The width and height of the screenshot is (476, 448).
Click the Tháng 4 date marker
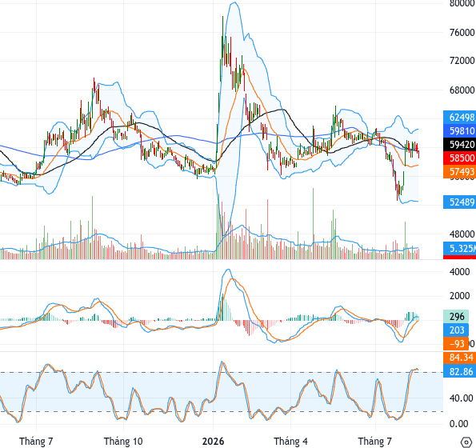point(290,441)
